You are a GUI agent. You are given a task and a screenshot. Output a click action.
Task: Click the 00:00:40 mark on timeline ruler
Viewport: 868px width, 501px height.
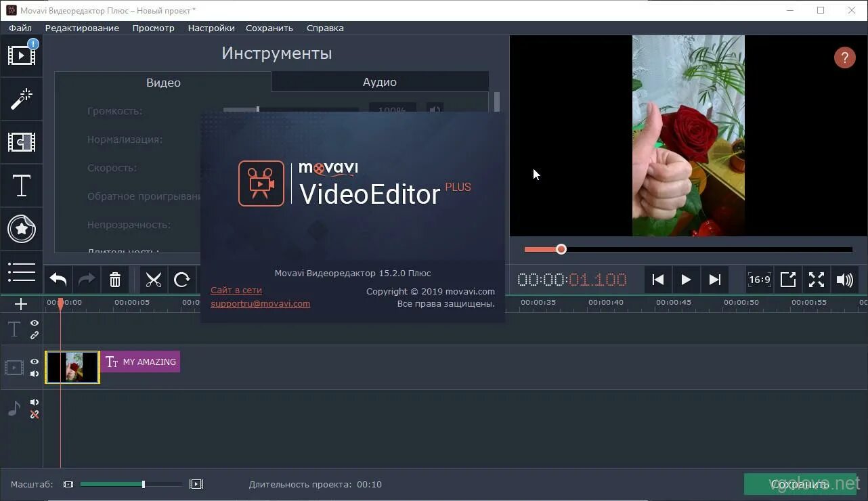tap(606, 302)
